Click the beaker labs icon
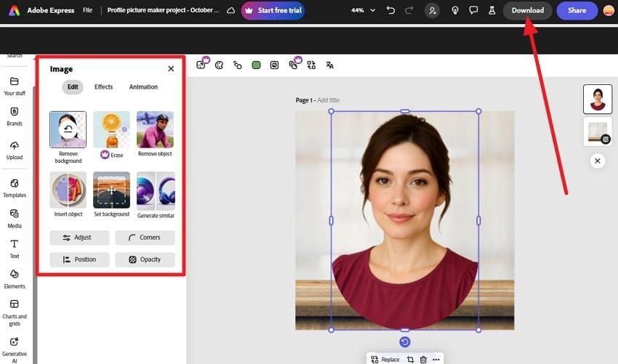 click(x=492, y=11)
